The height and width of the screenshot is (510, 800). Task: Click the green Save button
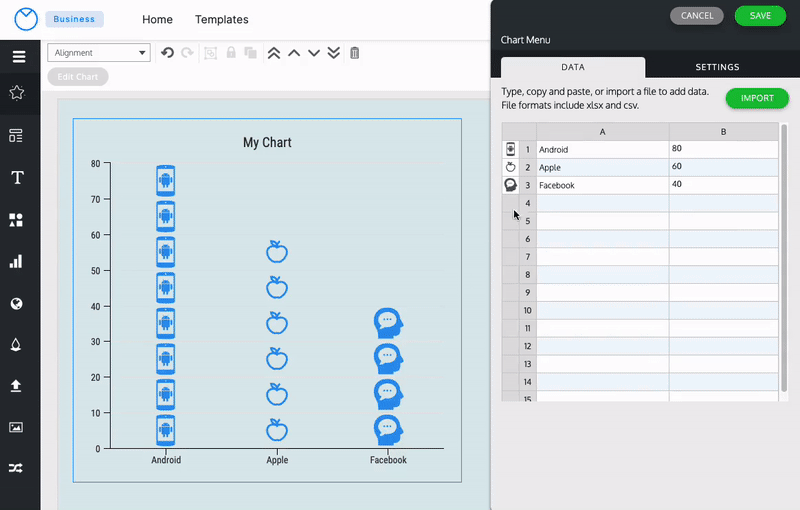click(760, 16)
